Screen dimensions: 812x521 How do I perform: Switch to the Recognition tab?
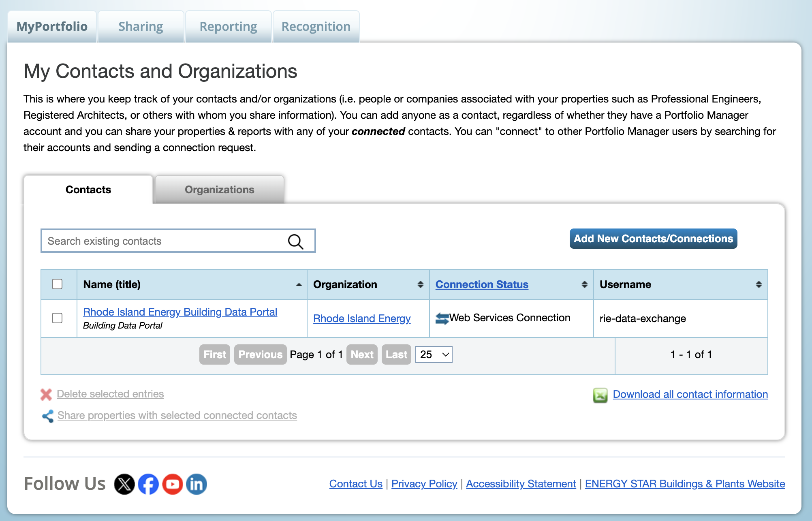click(x=316, y=26)
